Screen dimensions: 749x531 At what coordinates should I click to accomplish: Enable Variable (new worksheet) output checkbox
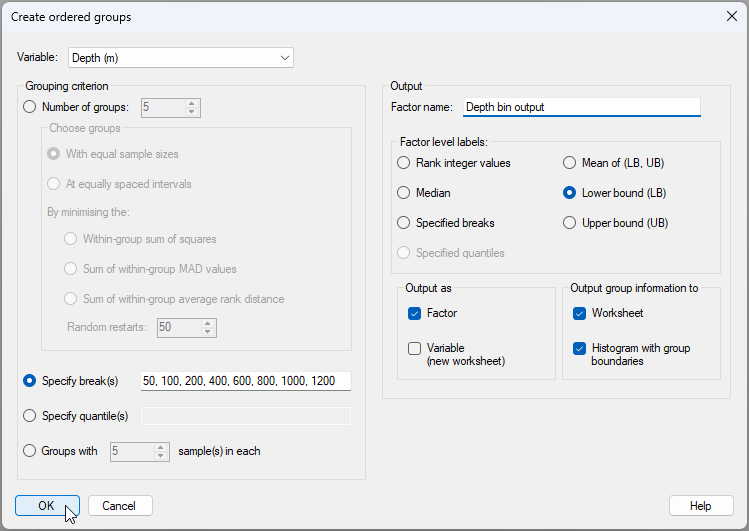415,348
